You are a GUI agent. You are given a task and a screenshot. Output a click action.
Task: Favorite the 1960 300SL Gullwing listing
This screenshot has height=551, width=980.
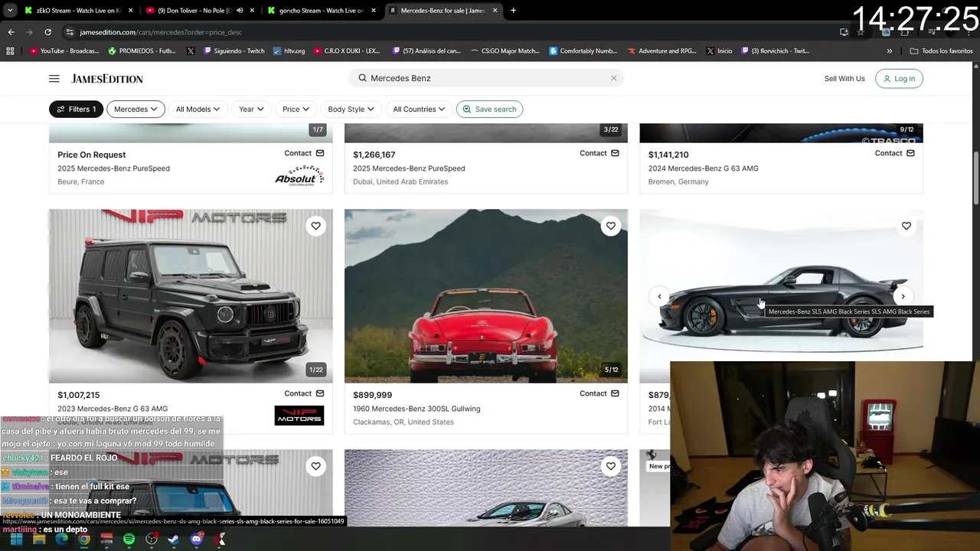click(x=610, y=226)
